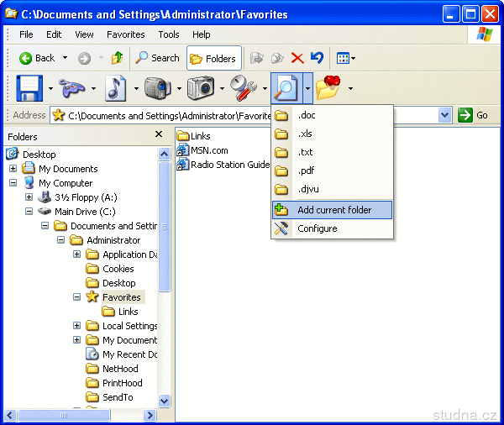Image resolution: width=504 pixels, height=425 pixels.
Task: Select Add current folder menu entry
Action: click(x=333, y=210)
